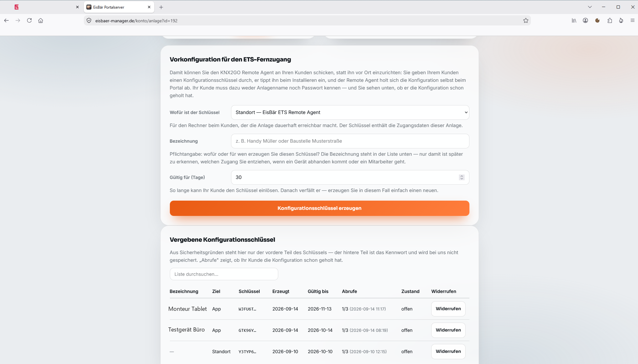Click the 'Liste durchsuchen...' search field
The height and width of the screenshot is (364, 638).
pyautogui.click(x=224, y=274)
